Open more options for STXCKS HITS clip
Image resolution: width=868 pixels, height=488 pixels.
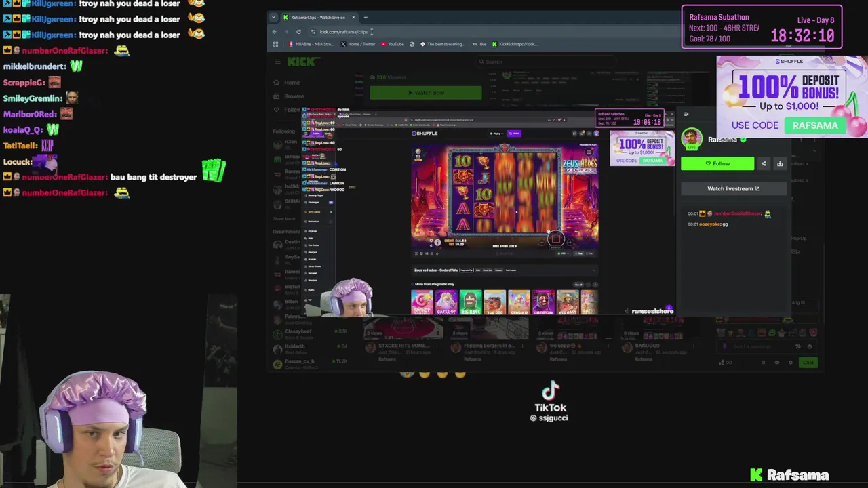click(437, 347)
